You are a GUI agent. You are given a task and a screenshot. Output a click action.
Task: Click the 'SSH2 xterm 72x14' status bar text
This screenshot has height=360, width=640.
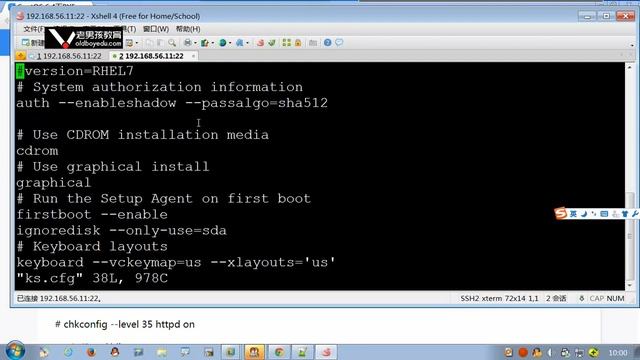[493, 298]
